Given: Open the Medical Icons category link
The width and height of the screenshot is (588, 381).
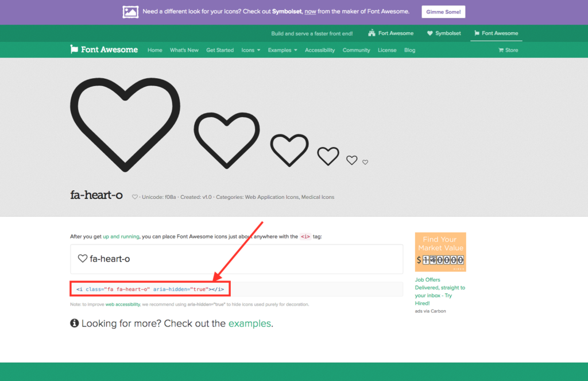Looking at the screenshot, I should [316, 197].
